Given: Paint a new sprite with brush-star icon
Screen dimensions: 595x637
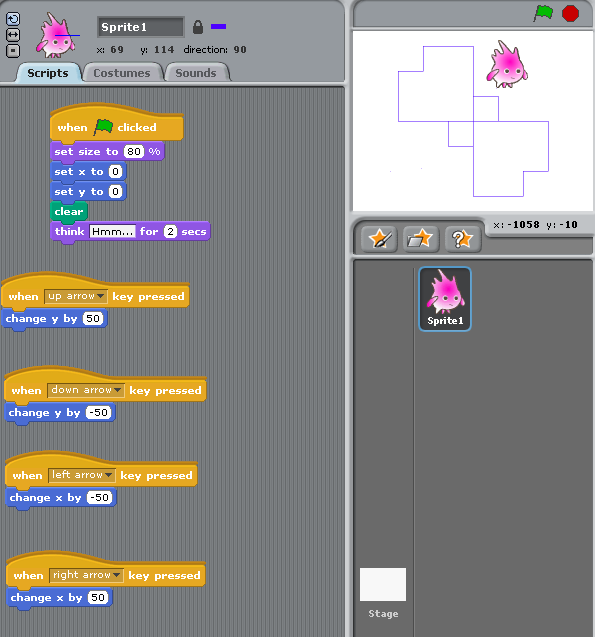Looking at the screenshot, I should 379,239.
